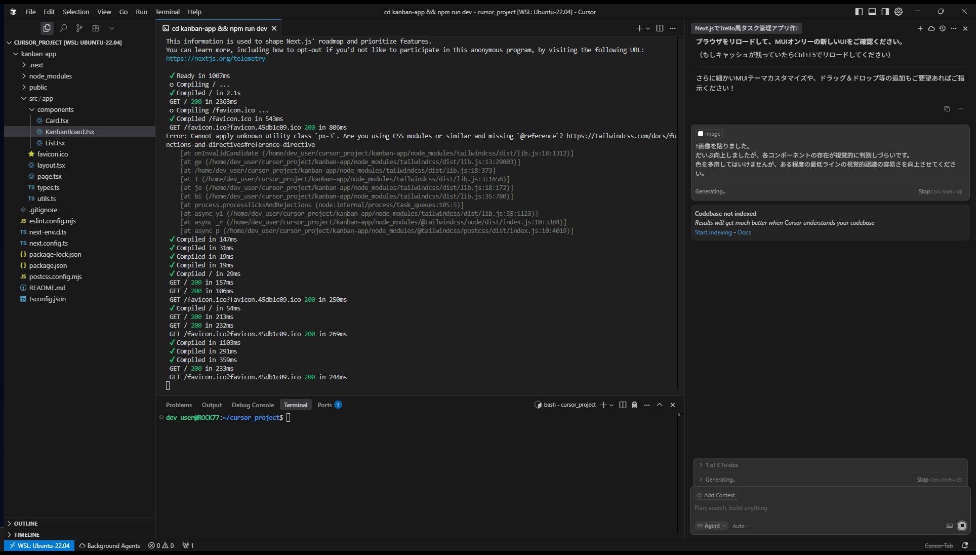Open the Terminal menu
The image size is (980, 555).
[x=167, y=12]
